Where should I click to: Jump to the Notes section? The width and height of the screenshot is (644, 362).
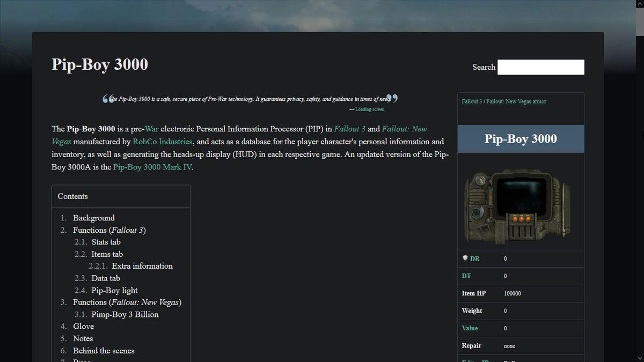tap(83, 338)
